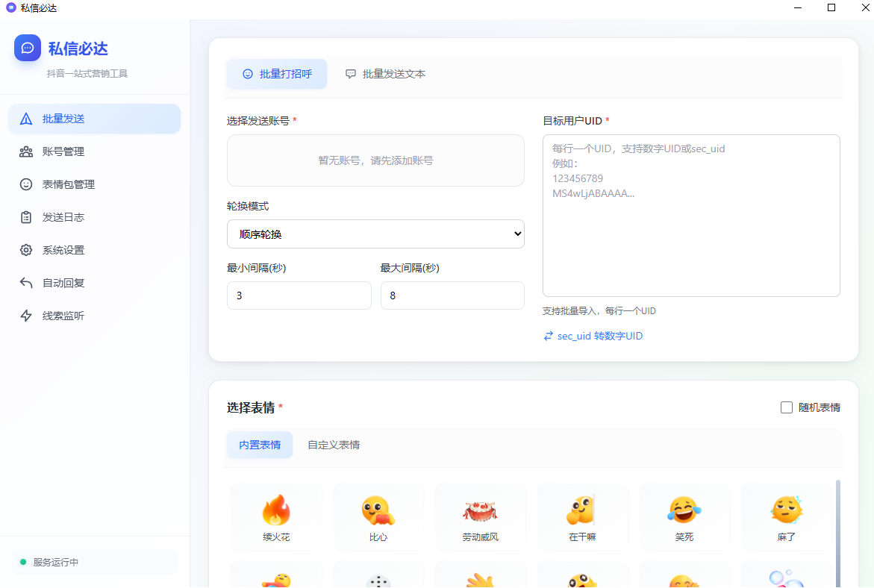The image size is (874, 588).
Task: Click the sec_uid 转数字UID link
Action: [593, 336]
